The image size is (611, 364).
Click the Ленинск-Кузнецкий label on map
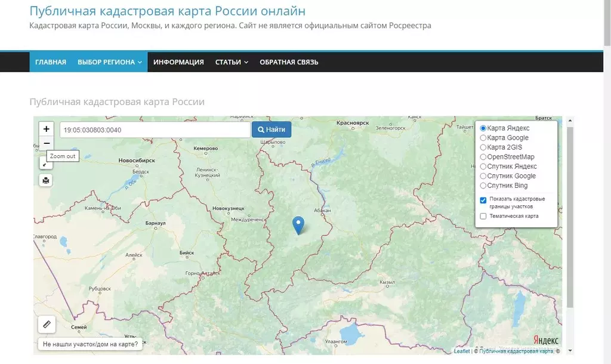coord(207,172)
